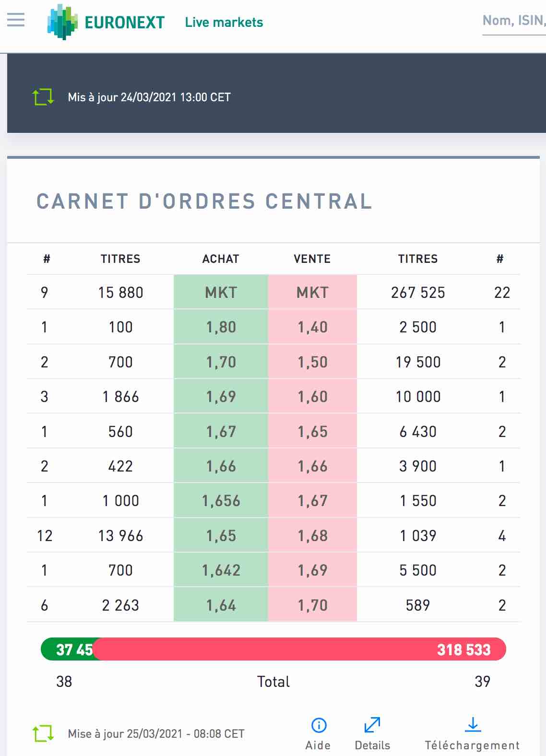Screen dimensions: 546x756
Task: Select the ACHAT column header
Action: point(221,259)
